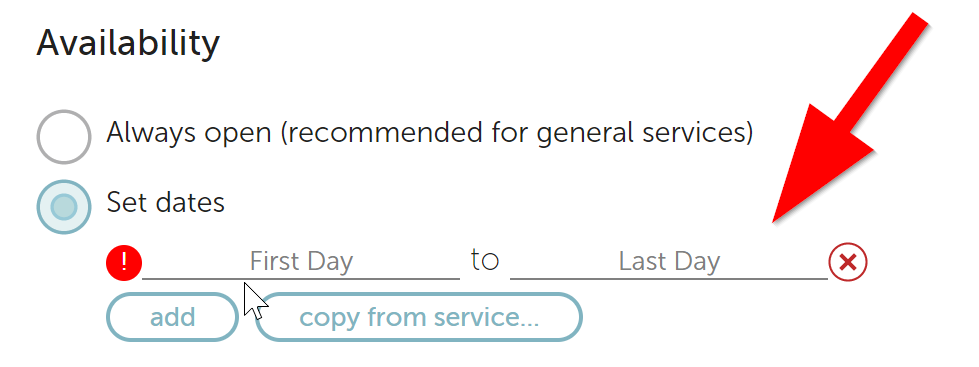Viewport: 979px width, 367px height.
Task: Click the Last Day date field
Action: [669, 262]
